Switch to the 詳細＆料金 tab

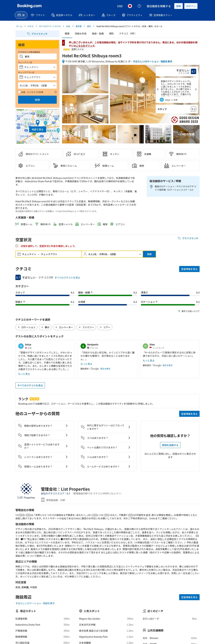point(81,33)
